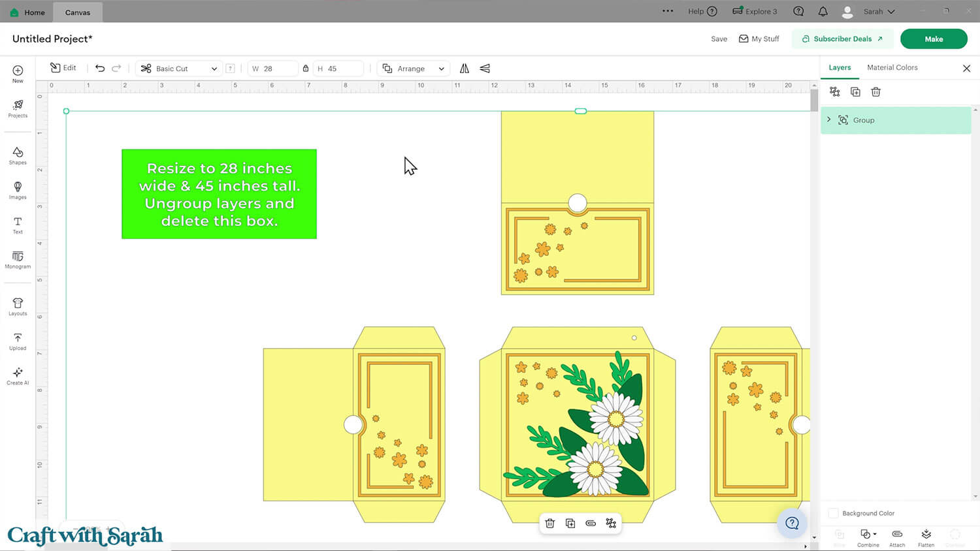The width and height of the screenshot is (980, 551).
Task: Click ungroup in the floating canvas toolbar
Action: click(611, 523)
